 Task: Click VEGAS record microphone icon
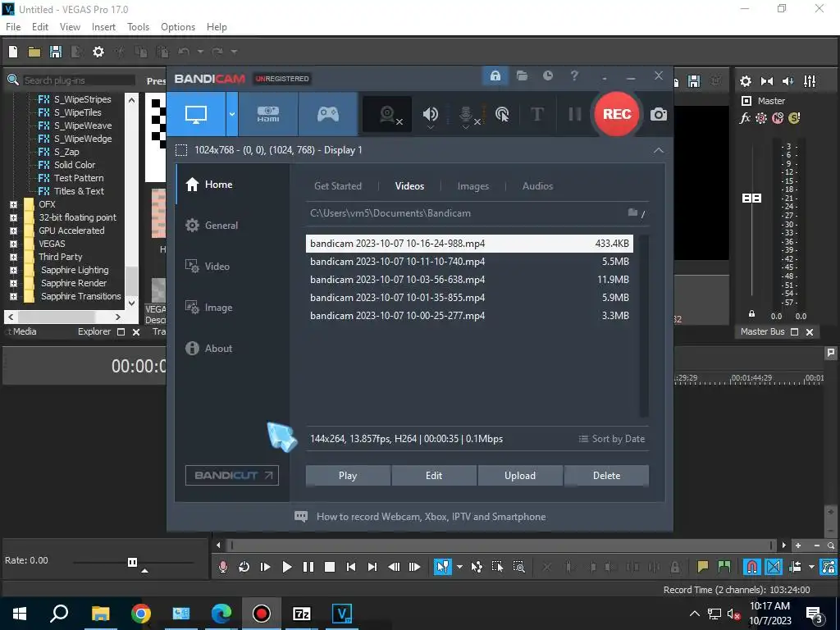coord(223,567)
